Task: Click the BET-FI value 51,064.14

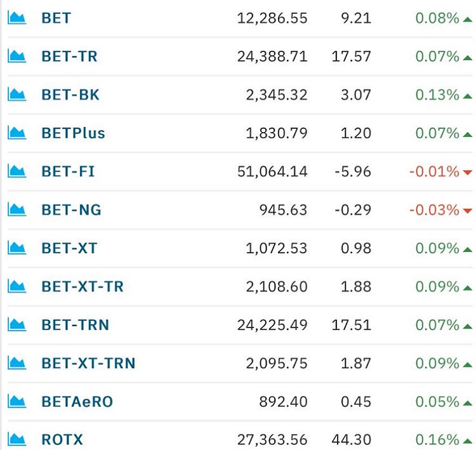Action: (x=272, y=171)
